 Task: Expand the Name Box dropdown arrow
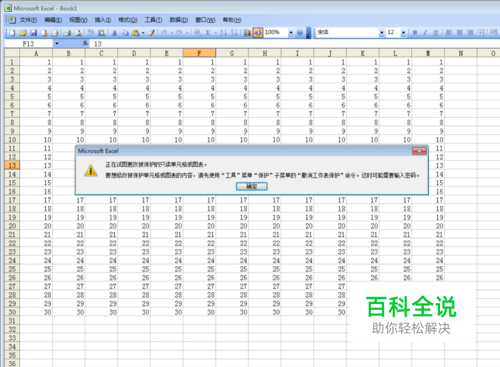pyautogui.click(x=57, y=44)
